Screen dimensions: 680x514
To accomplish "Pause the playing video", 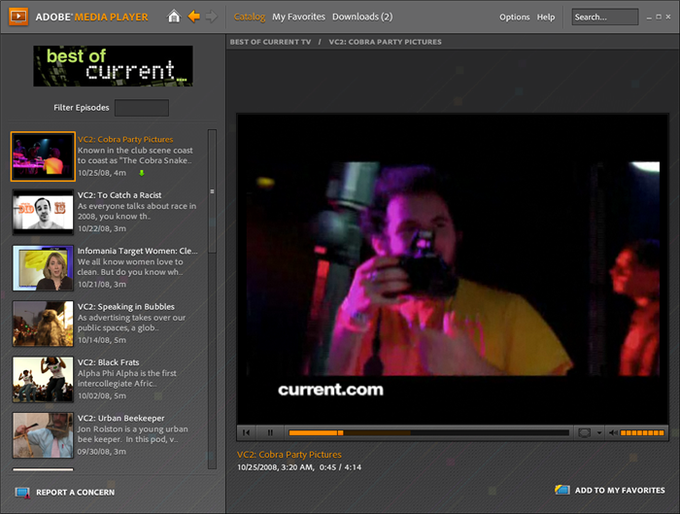I will (x=270, y=432).
